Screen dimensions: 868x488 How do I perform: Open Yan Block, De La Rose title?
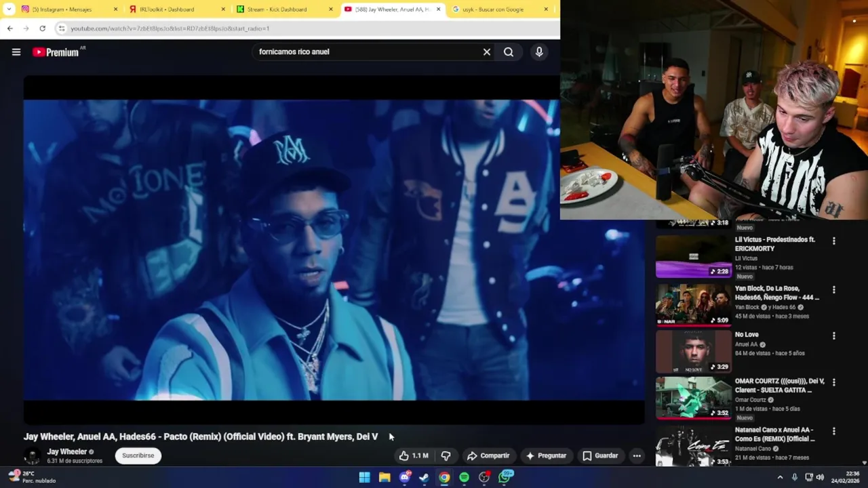point(777,293)
